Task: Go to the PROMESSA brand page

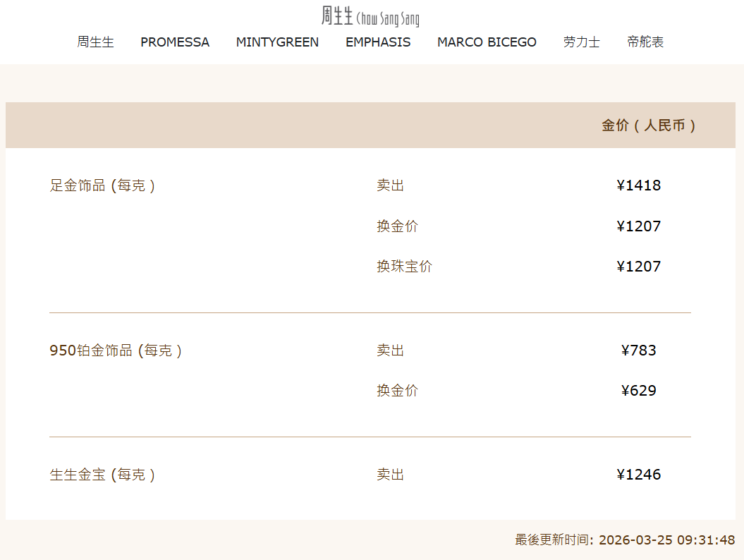Action: 175,42
